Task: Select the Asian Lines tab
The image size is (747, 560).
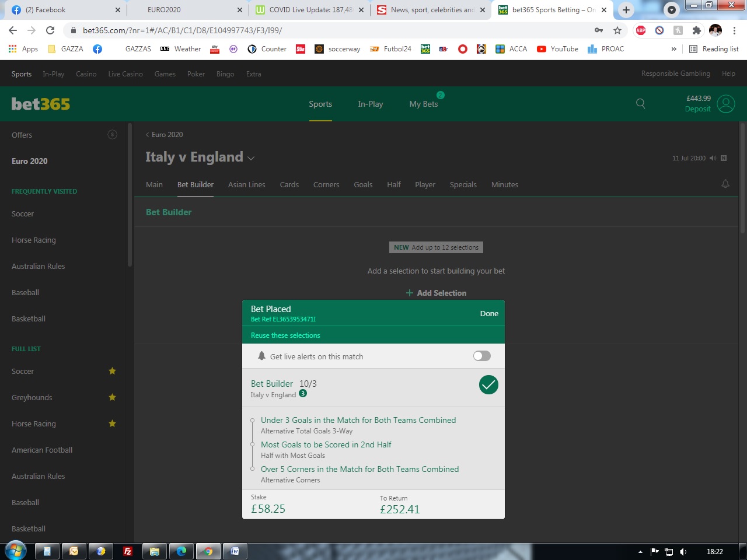Action: tap(246, 184)
